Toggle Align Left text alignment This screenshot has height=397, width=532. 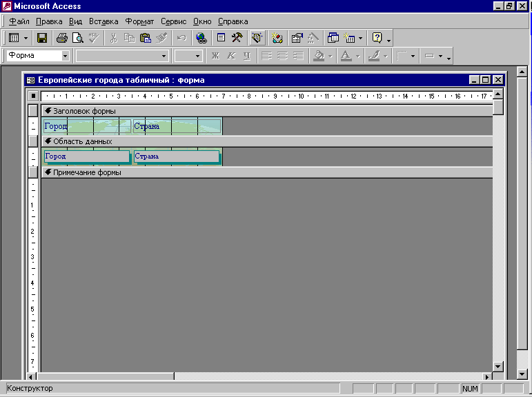point(266,56)
